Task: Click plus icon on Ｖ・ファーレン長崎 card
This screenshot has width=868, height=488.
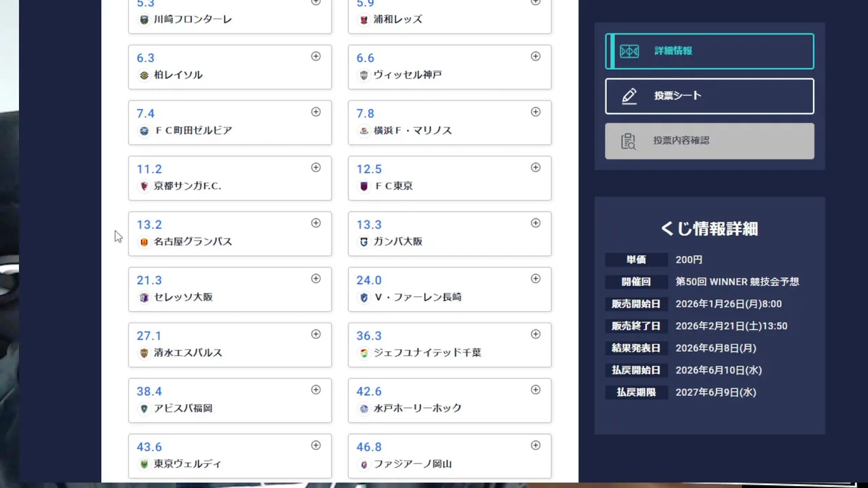Action: 536,279
